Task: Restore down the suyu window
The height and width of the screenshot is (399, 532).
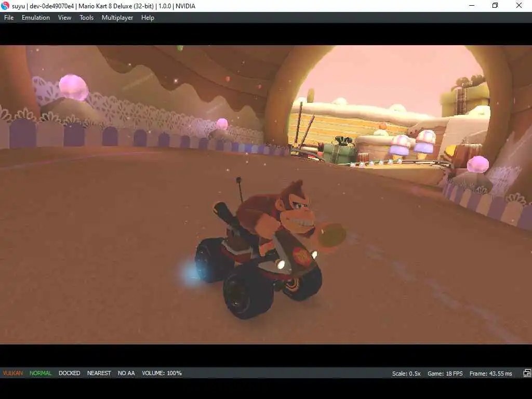Action: coord(495,5)
